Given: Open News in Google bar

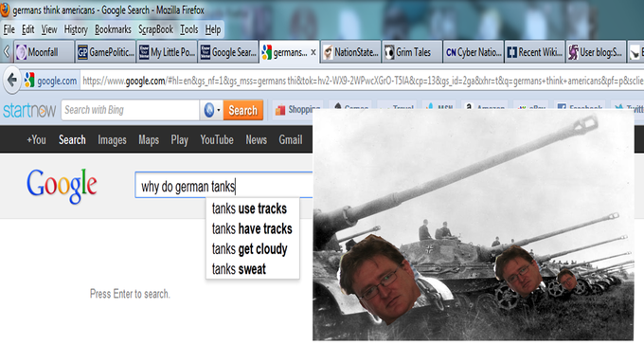Looking at the screenshot, I should (x=257, y=139).
